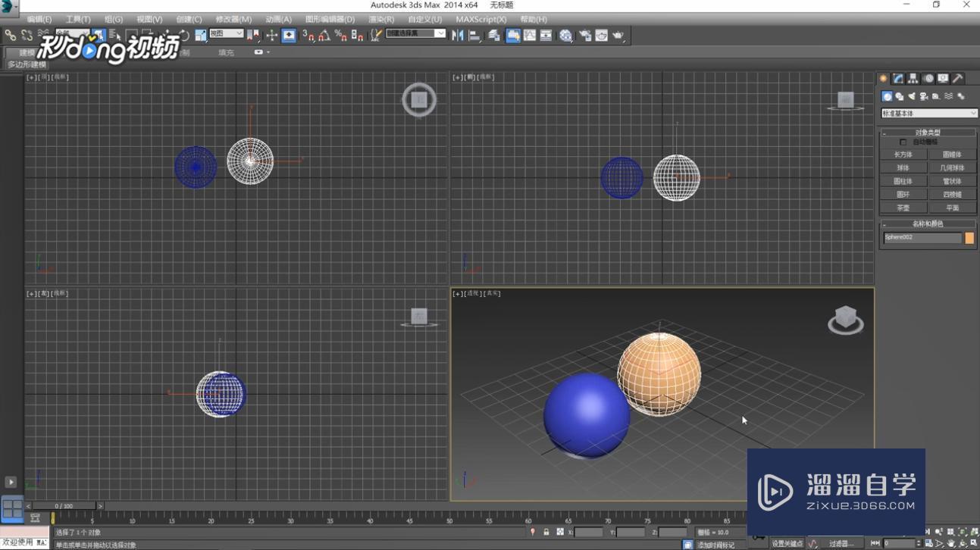Select the Select and Move tool
Viewport: 980px width, 550px height.
(168, 35)
